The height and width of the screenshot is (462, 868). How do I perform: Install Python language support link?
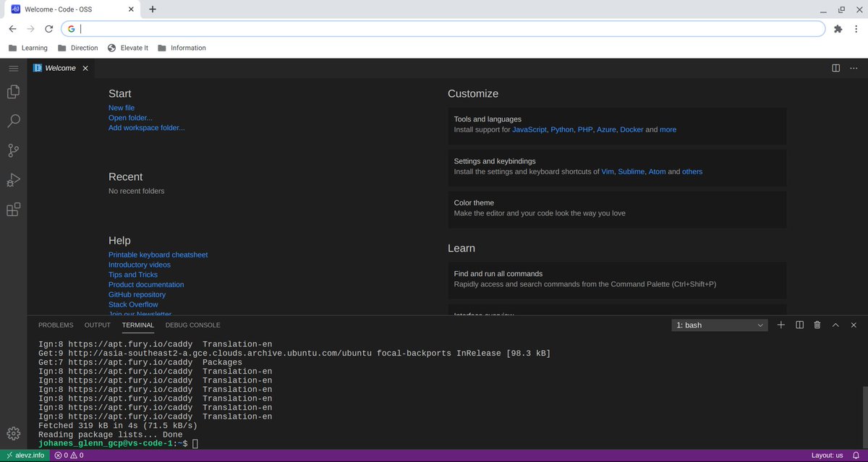pos(562,129)
